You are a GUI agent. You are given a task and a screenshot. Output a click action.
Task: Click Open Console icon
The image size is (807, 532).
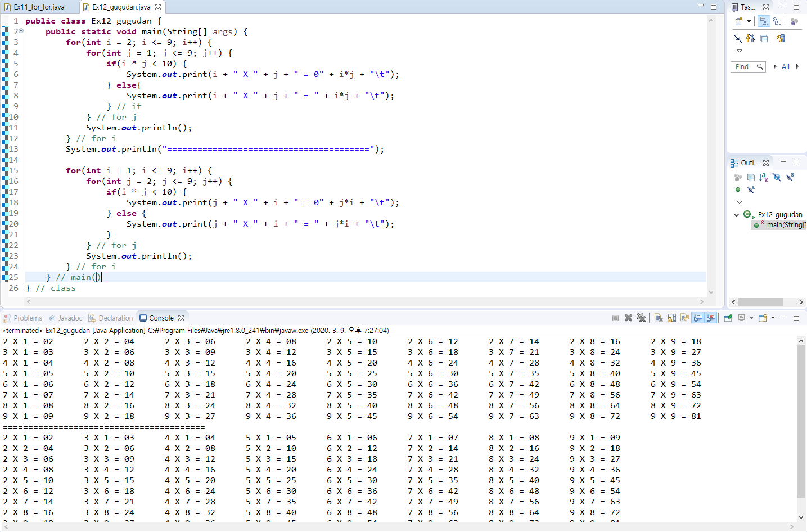click(763, 318)
